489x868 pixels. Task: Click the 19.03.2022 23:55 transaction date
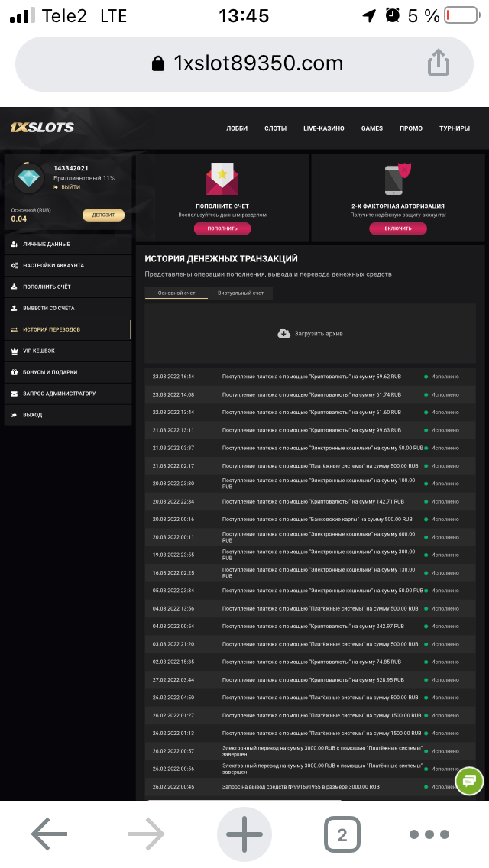pos(173,555)
